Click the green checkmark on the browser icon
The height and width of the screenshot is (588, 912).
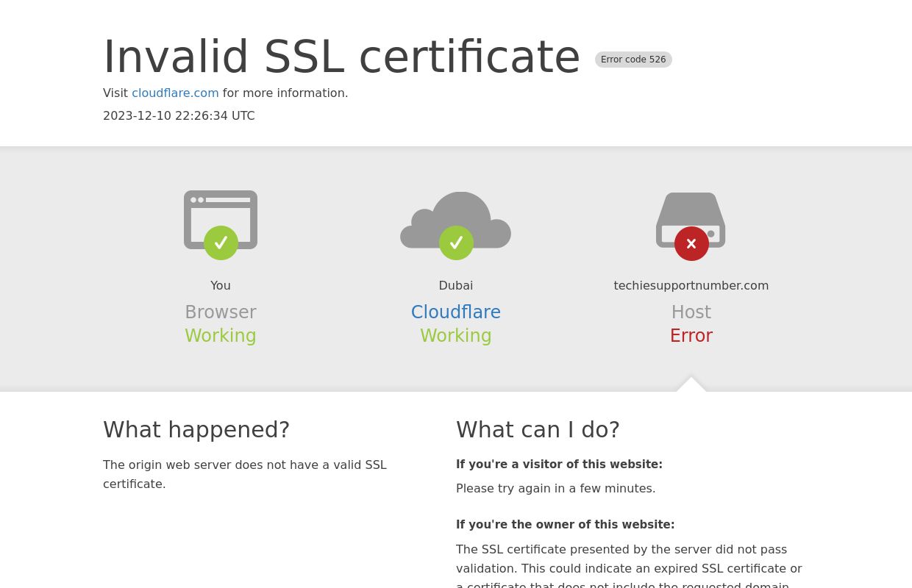(x=221, y=243)
